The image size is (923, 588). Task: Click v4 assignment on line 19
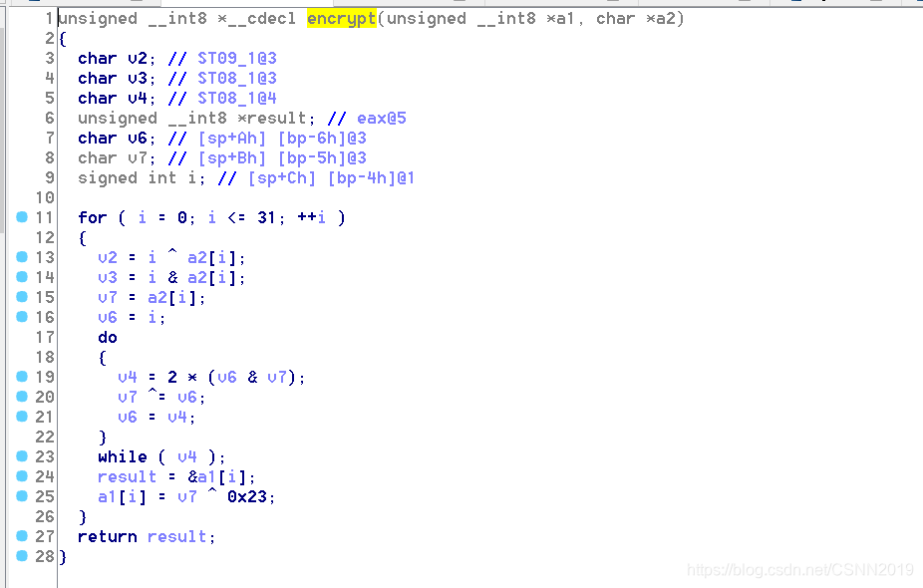(128, 378)
